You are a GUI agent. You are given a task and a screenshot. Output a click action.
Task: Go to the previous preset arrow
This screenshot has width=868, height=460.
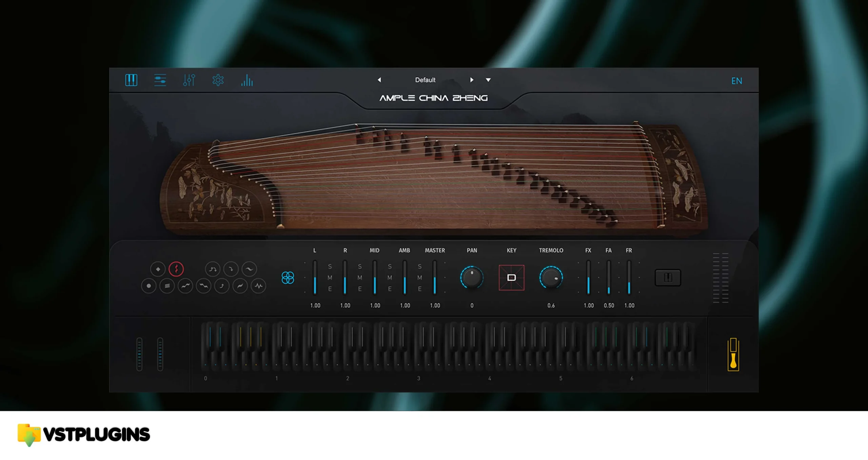click(x=379, y=80)
